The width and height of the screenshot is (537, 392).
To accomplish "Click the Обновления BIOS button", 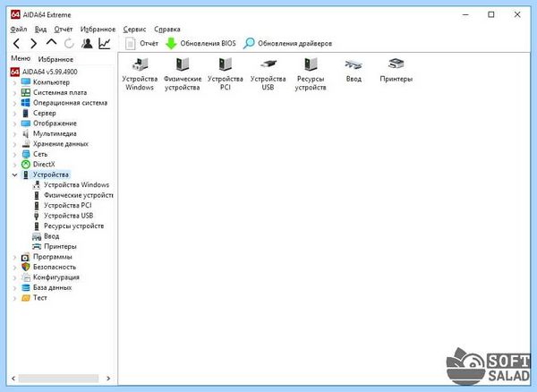I will (200, 44).
